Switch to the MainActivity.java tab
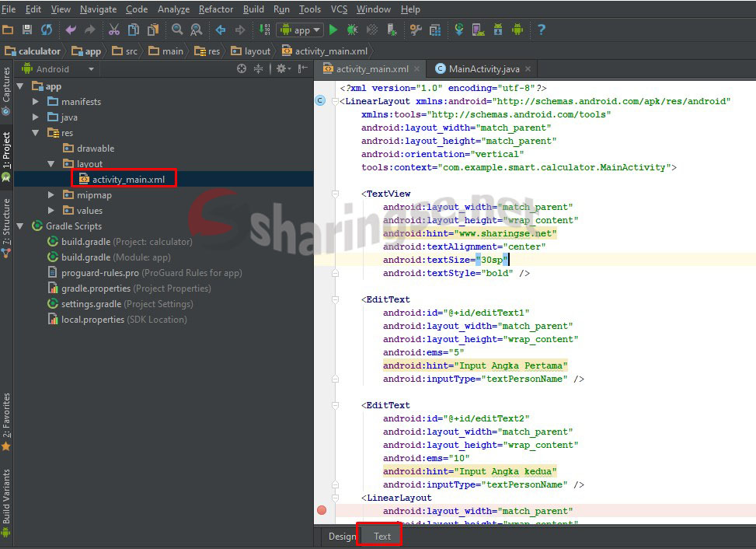Screen dimensions: 756x549 (484, 69)
